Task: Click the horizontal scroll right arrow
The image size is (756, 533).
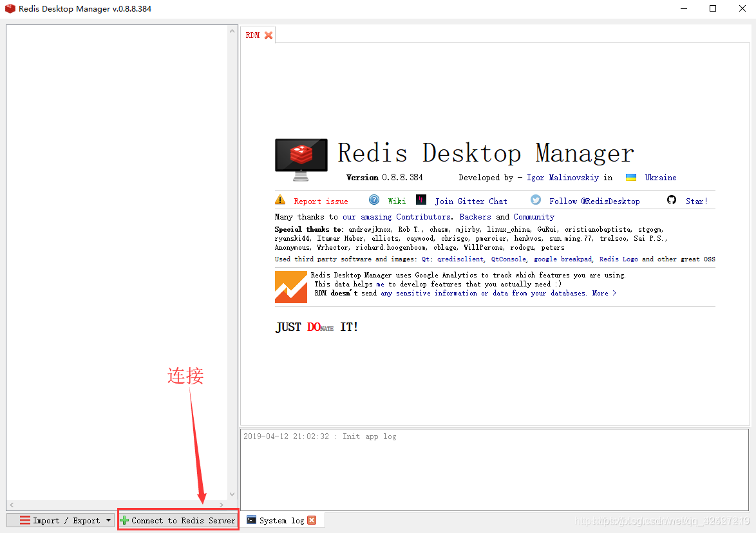Action: (222, 505)
